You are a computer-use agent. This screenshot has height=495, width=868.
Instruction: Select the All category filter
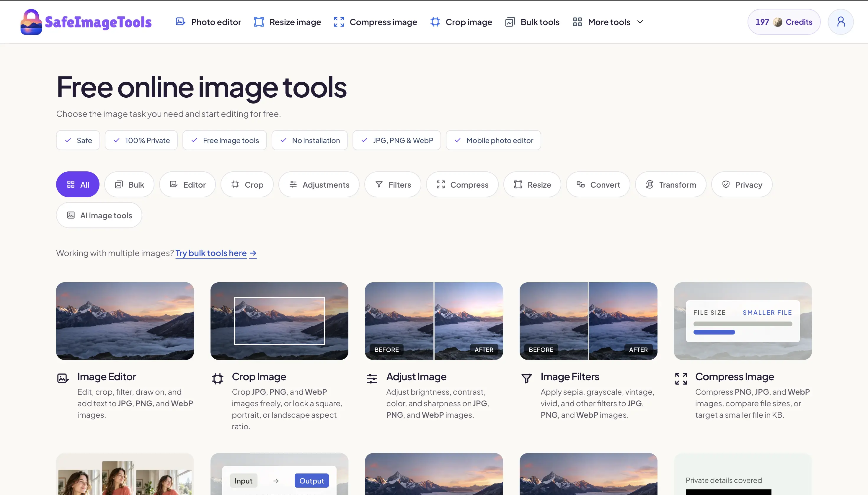coord(78,184)
